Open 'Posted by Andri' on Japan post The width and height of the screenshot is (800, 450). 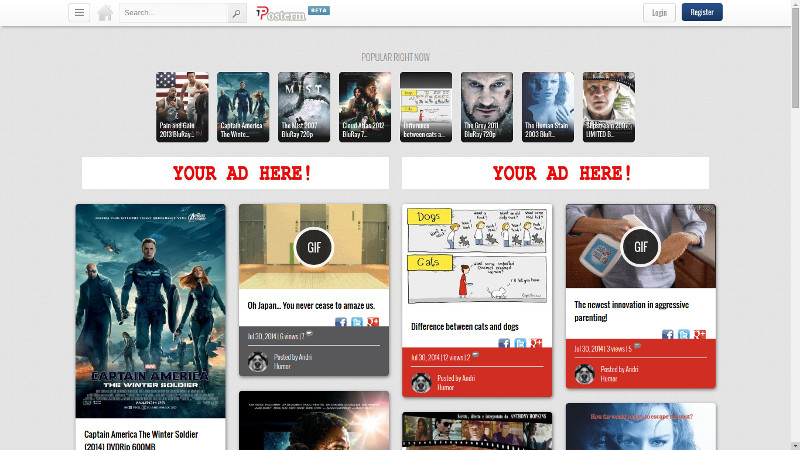(293, 357)
